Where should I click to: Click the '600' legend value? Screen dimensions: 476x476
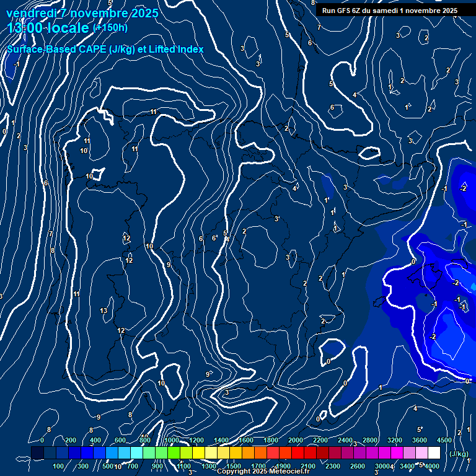coord(120,440)
